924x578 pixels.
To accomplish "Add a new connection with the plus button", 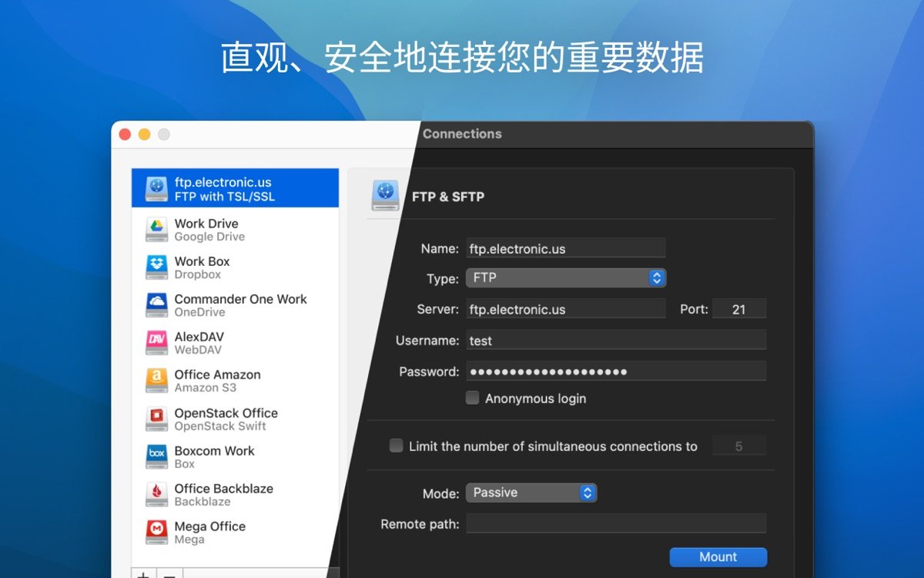I will [143, 574].
